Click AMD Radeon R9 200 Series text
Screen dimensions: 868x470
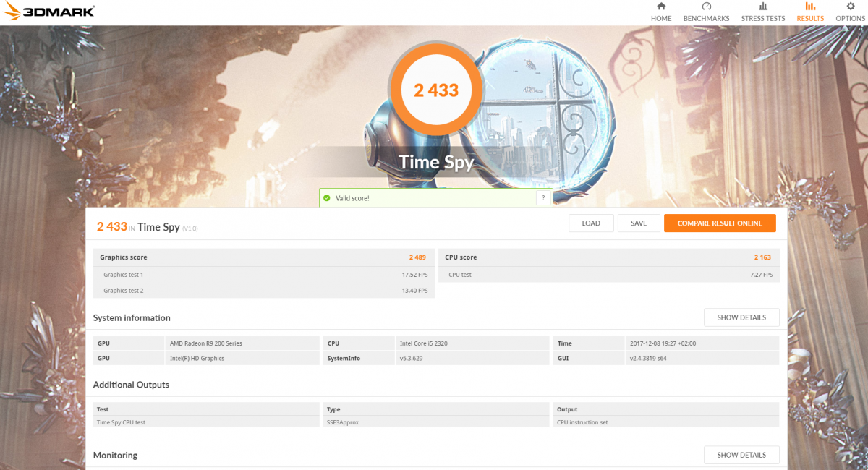(206, 343)
